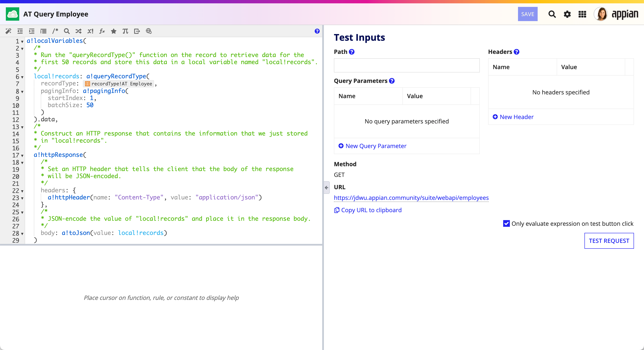Viewport: 644px width, 350px height.
Task: Collapse a!httpResponse fold at line 17
Action: coord(22,155)
